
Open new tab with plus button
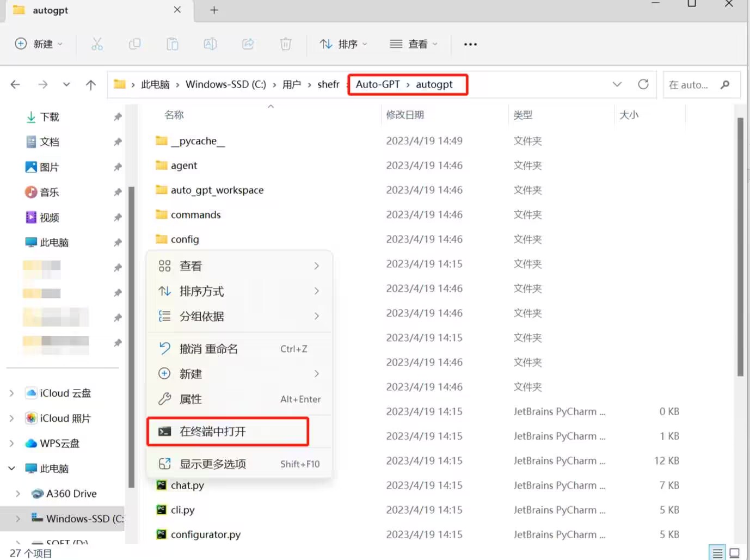[x=214, y=10]
